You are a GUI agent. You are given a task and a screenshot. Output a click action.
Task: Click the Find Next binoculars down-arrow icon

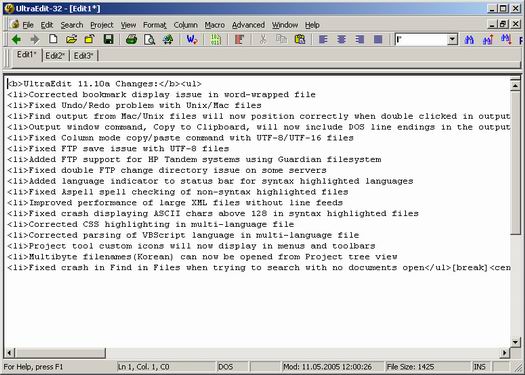[x=506, y=40]
